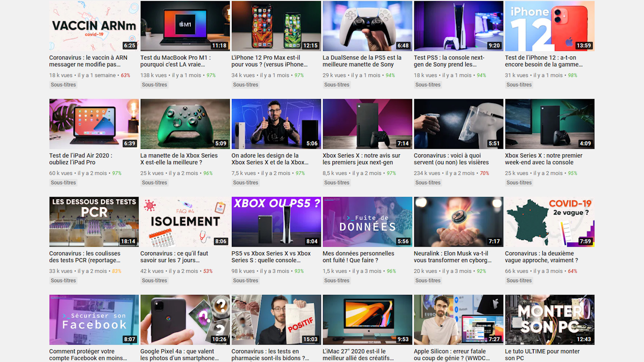Click title 'On adore les design de la Xbox'
This screenshot has width=644, height=362.
pyautogui.click(x=270, y=159)
